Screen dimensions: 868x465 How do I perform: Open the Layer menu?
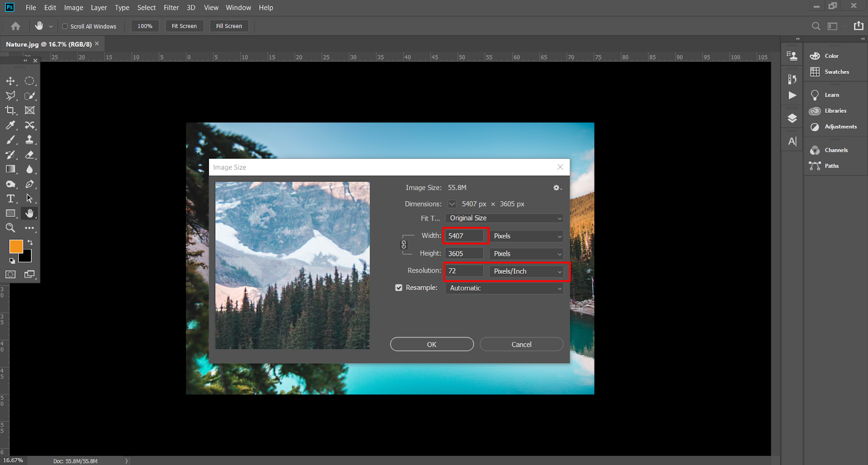(x=99, y=8)
